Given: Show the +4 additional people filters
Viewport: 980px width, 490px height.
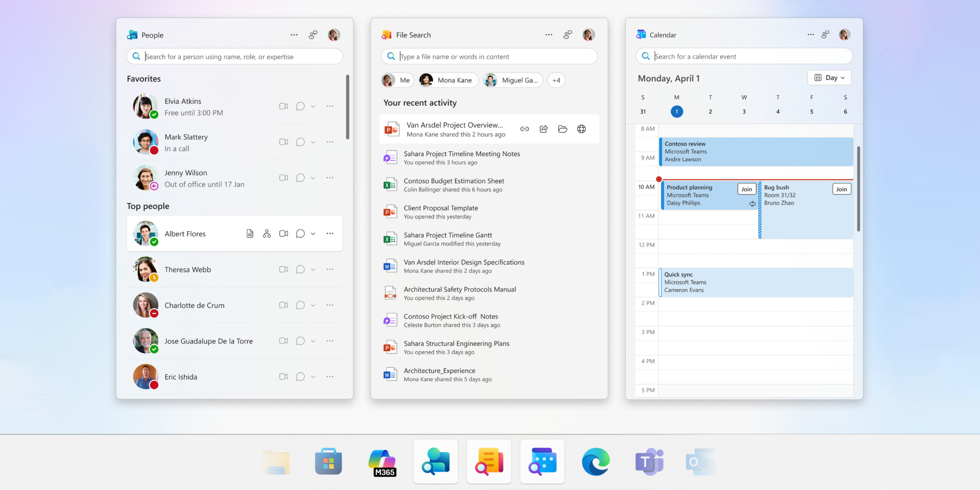Looking at the screenshot, I should point(556,80).
